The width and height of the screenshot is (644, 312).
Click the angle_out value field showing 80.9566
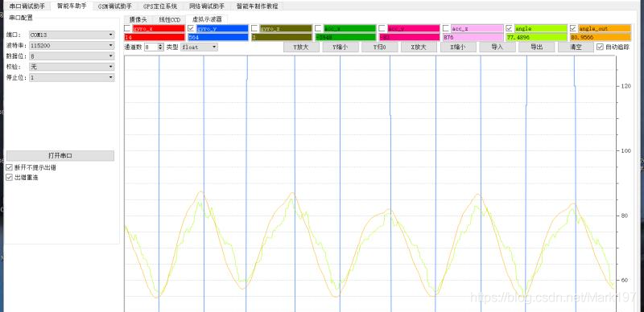[600, 37]
